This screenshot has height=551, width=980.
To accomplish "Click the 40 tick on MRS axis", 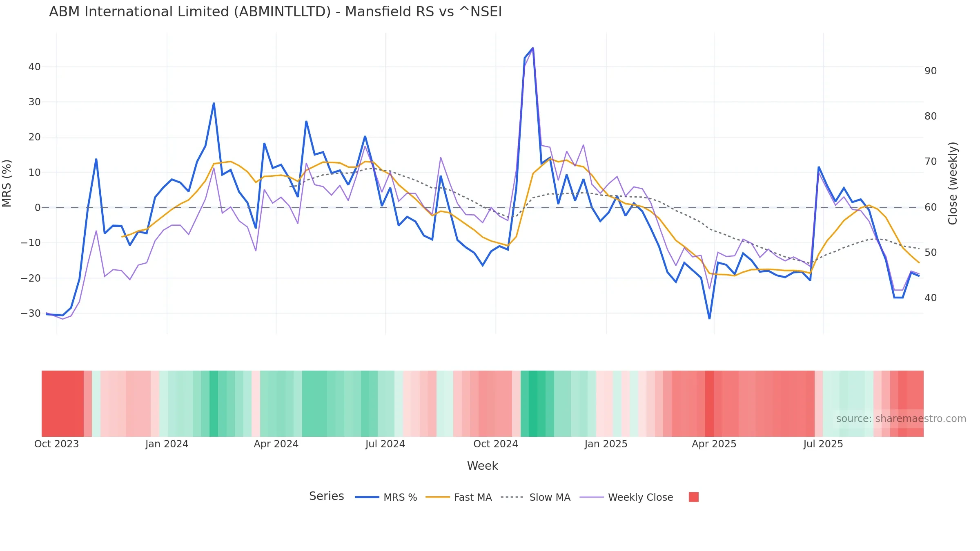I will [34, 67].
